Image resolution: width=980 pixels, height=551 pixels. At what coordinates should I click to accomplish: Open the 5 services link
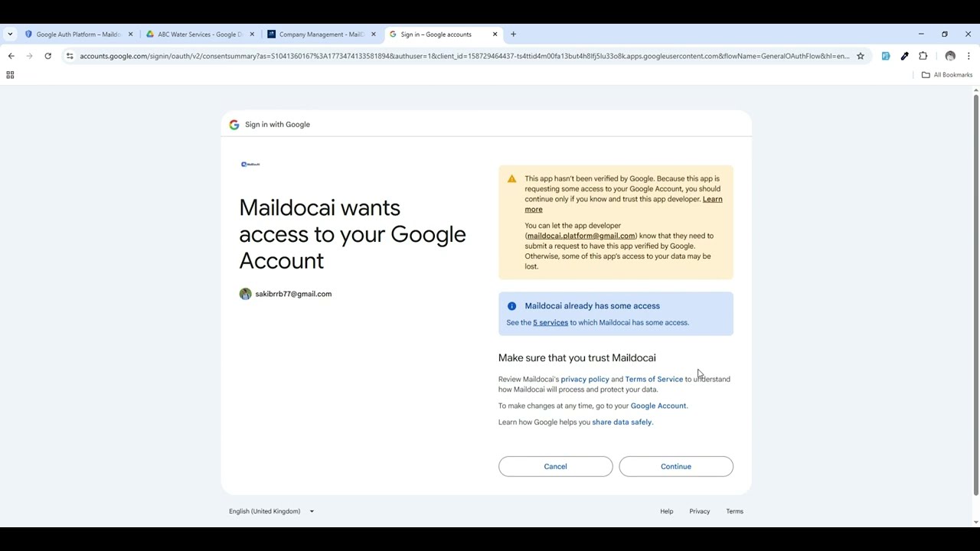(550, 322)
